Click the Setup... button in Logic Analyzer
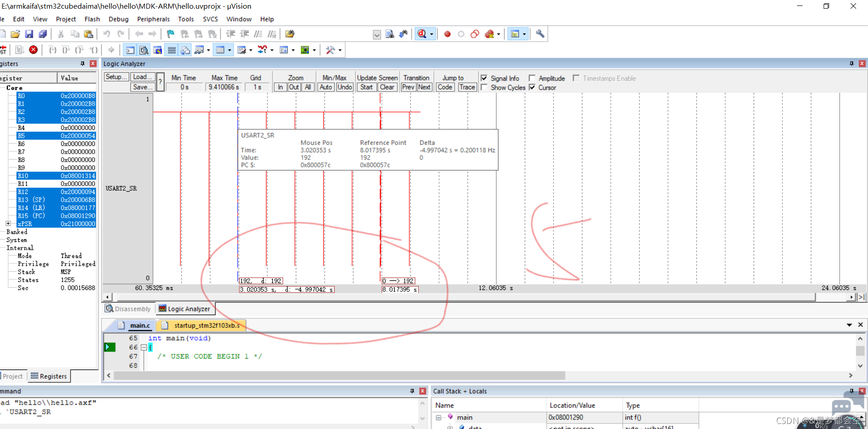This screenshot has height=429, width=868. tap(116, 77)
